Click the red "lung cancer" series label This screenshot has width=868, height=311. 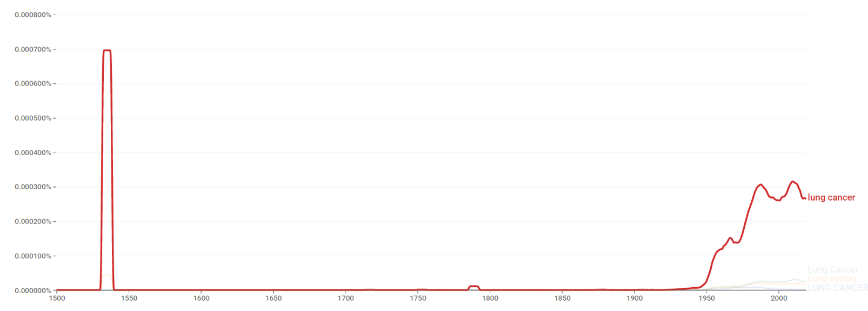[831, 198]
